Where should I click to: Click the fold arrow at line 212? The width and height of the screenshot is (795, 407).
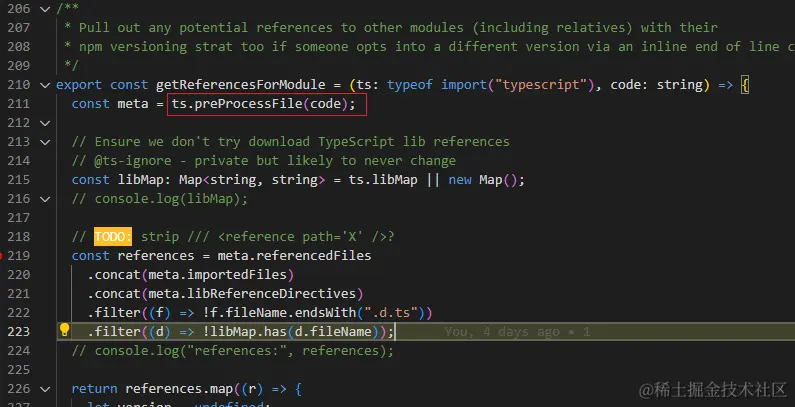click(x=45, y=123)
